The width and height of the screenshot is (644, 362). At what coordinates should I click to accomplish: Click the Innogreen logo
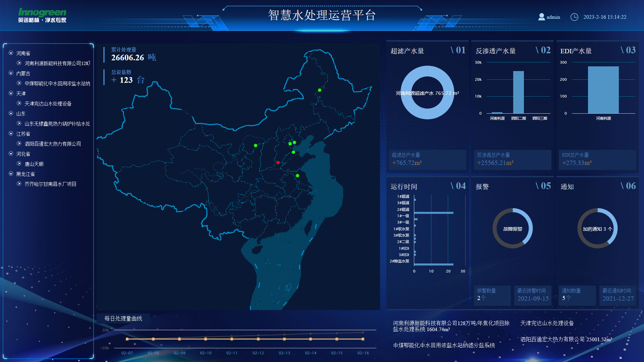pos(42,15)
